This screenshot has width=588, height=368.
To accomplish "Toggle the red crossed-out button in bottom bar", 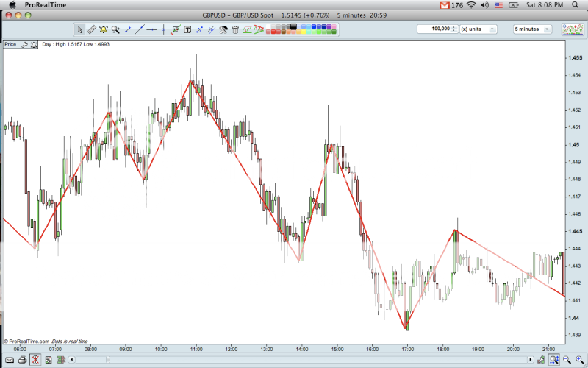I will tap(35, 360).
